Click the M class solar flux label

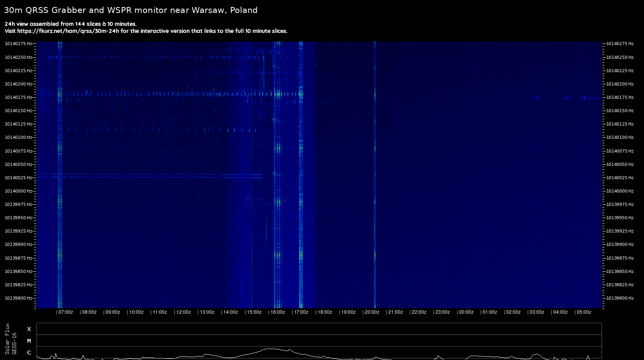(x=29, y=341)
